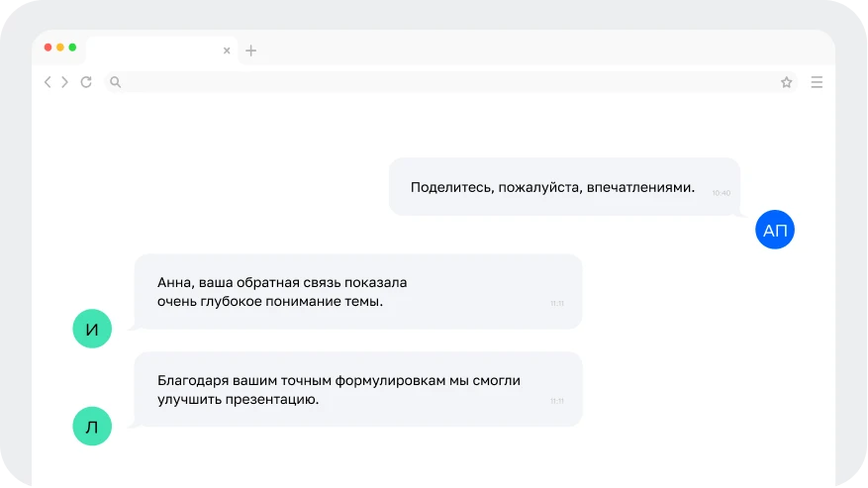This screenshot has height=488, width=868.
Task: Open the profile of the green И avatar
Action: pyautogui.click(x=92, y=330)
